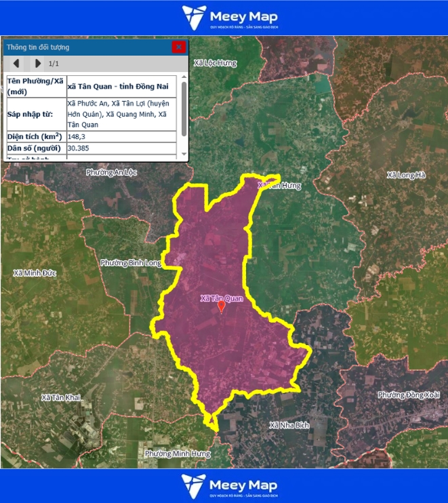
Task: Click the next result arrow in info panel
Action: [38, 64]
